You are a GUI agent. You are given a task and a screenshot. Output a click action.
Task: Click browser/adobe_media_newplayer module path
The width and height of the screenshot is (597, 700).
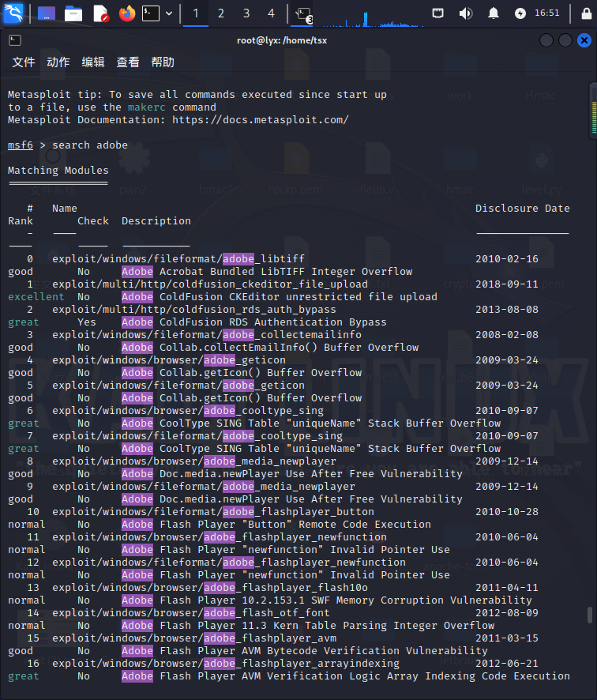click(194, 461)
